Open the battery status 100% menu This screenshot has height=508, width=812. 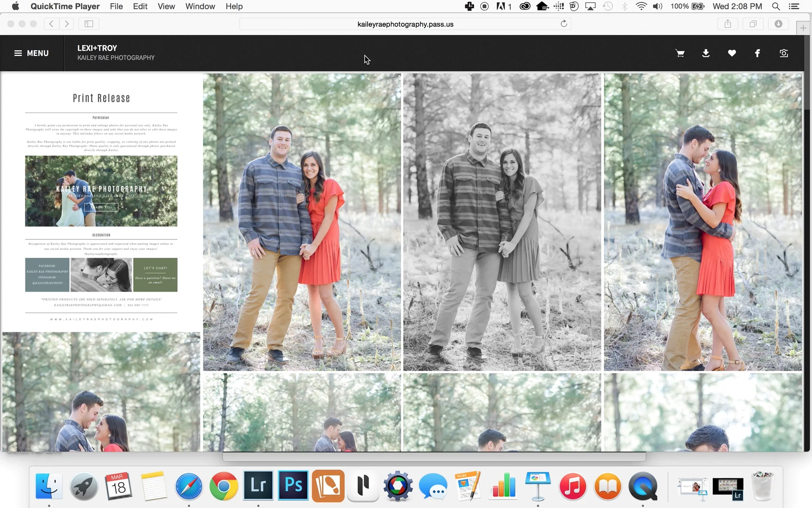[687, 6]
